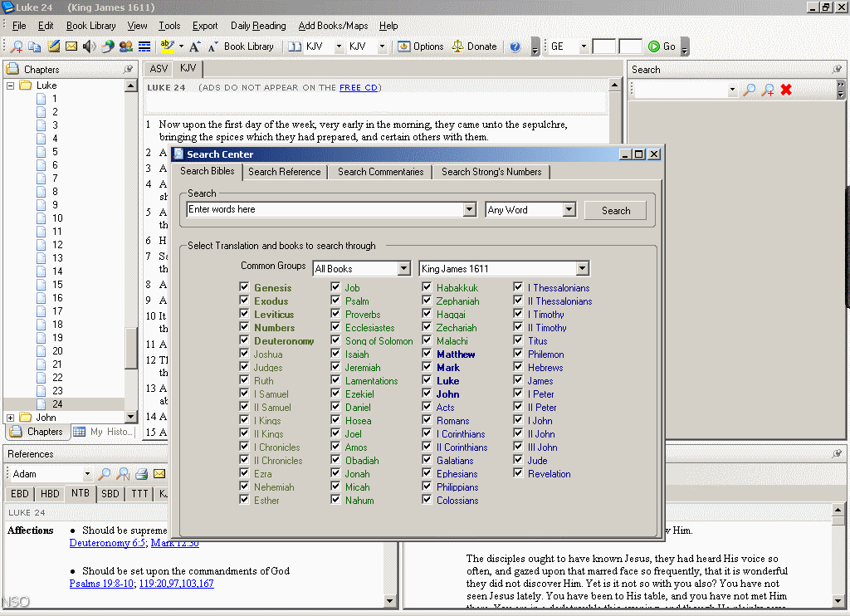
Task: Expand the John folder in chapter tree
Action: coord(10,418)
